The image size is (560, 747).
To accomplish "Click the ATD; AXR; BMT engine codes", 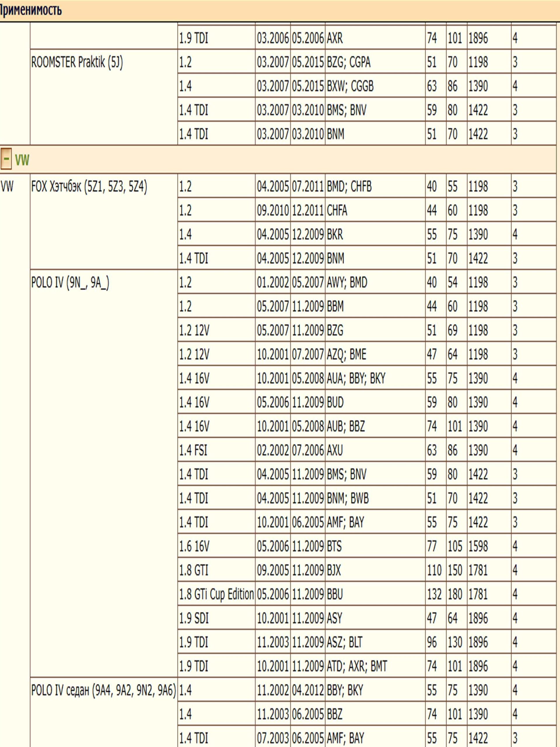I will 356,666.
